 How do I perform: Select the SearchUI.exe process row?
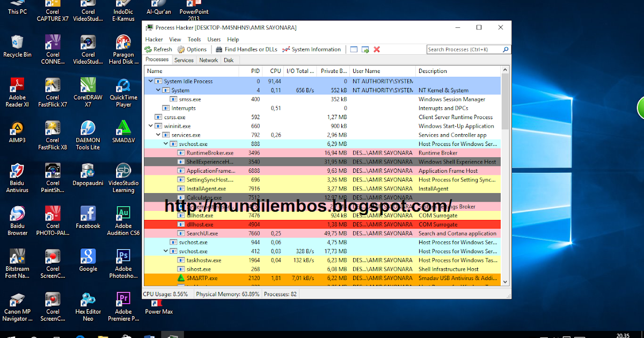pos(323,233)
